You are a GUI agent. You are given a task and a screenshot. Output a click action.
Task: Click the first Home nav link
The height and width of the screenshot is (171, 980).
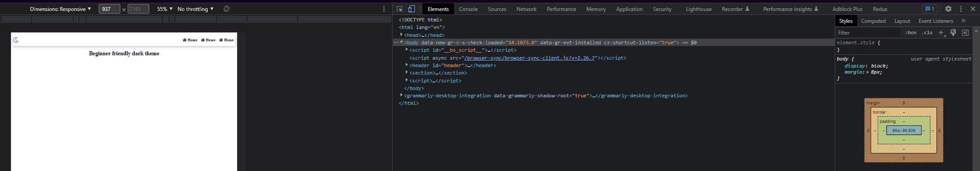tap(190, 40)
